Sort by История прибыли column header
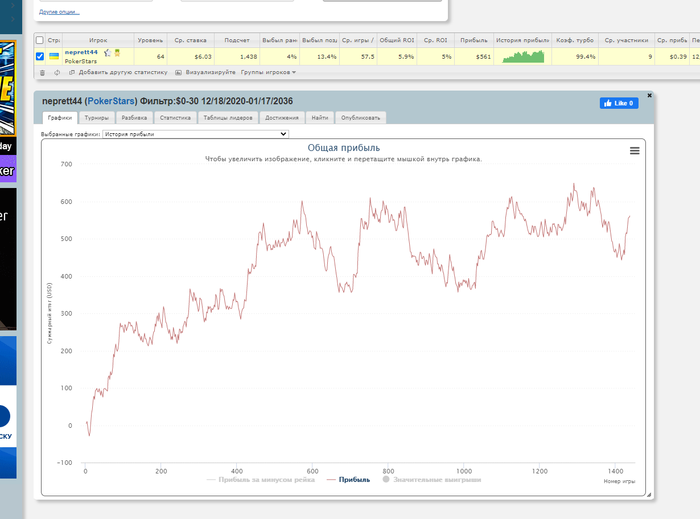700x519 pixels. pyautogui.click(x=523, y=40)
